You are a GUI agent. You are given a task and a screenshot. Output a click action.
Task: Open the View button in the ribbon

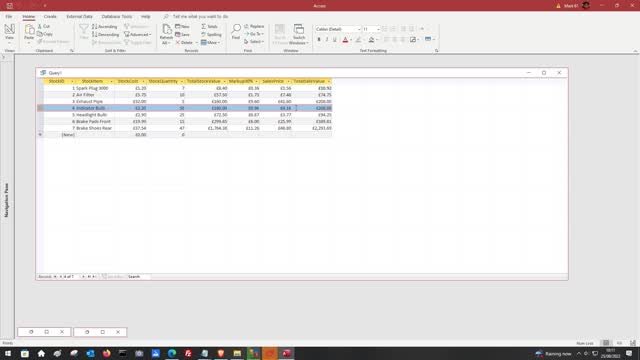click(x=9, y=33)
